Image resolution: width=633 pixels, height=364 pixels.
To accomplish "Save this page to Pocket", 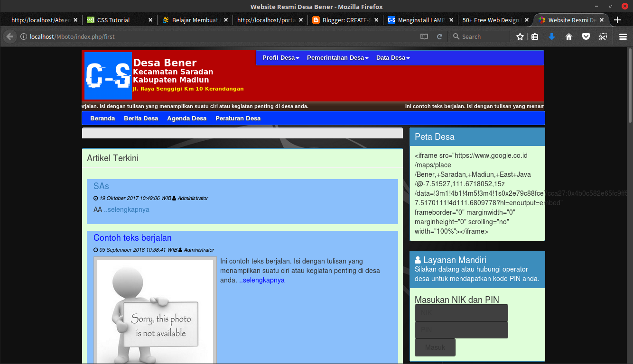I will click(586, 36).
